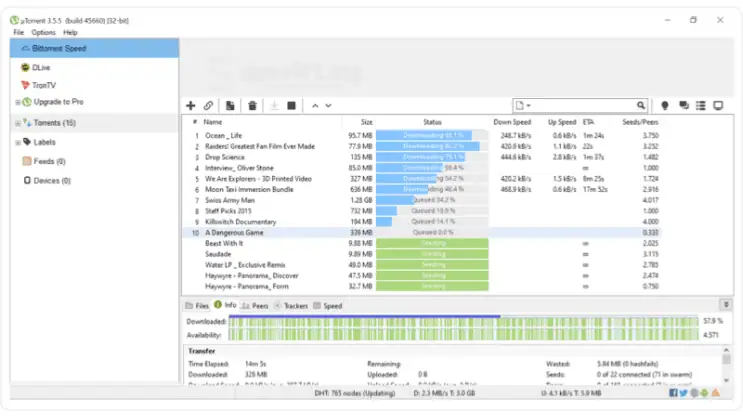Move torrent down the queue
Viewport: 743px width, 418px height.
[328, 106]
